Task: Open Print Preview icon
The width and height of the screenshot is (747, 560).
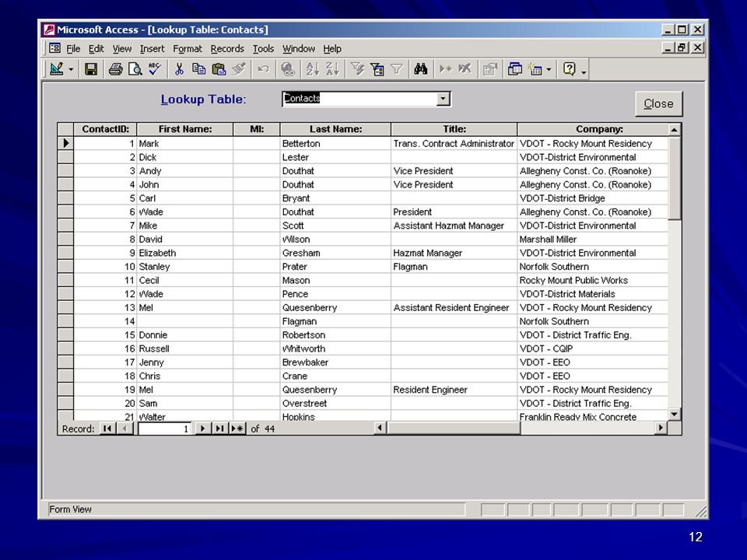Action: tap(135, 69)
